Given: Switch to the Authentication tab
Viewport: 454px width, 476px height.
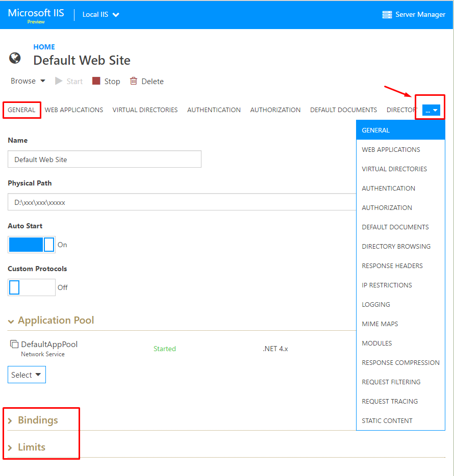Looking at the screenshot, I should click(x=214, y=110).
